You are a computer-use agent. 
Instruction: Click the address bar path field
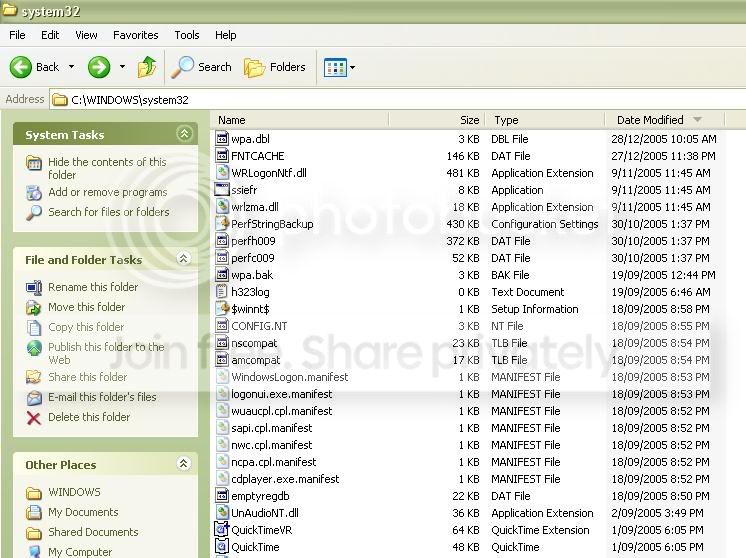coord(397,100)
